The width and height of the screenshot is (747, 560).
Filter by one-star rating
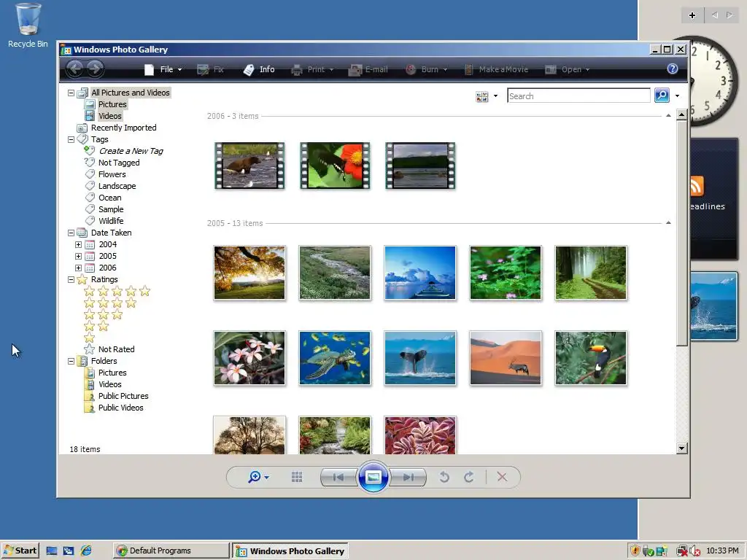90,338
